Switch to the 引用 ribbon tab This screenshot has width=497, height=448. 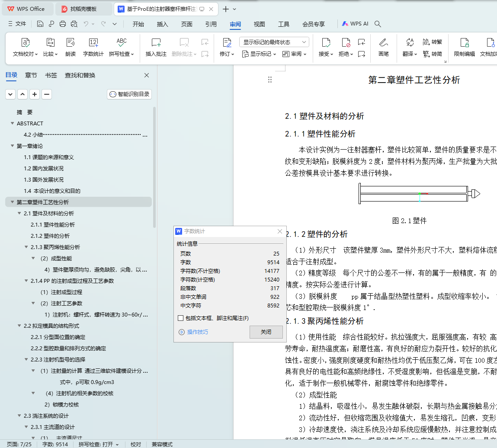(x=211, y=24)
